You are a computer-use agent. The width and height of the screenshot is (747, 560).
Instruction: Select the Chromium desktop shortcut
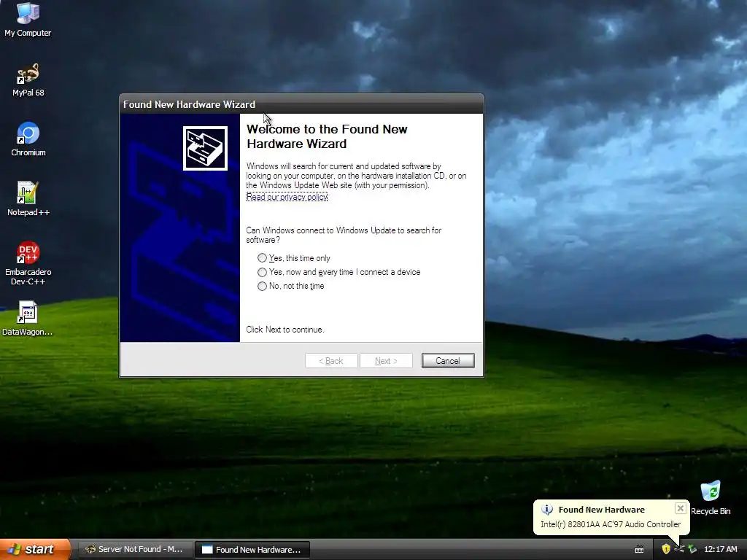click(28, 139)
